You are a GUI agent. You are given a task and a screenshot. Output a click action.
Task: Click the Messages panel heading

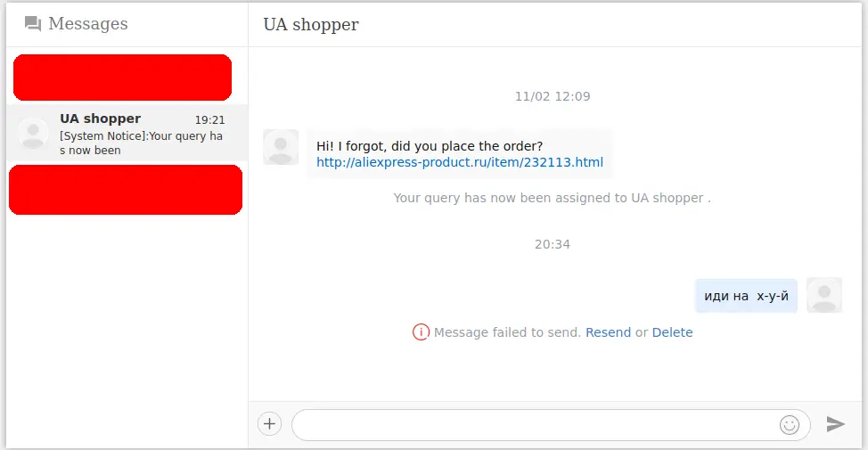[x=88, y=23]
